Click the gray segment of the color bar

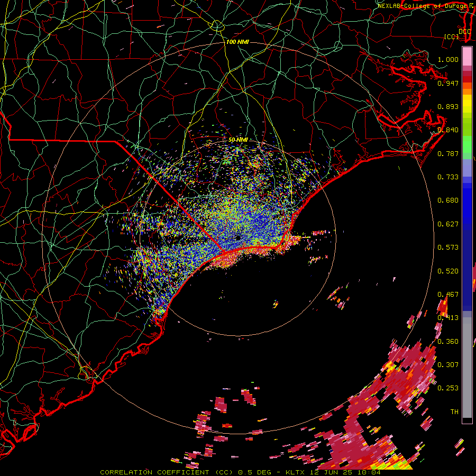pyautogui.click(x=467, y=368)
